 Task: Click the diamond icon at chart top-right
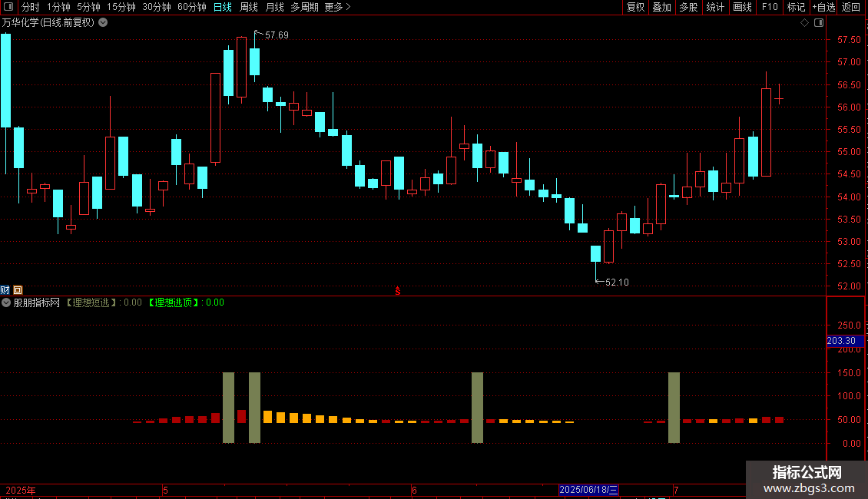805,23
